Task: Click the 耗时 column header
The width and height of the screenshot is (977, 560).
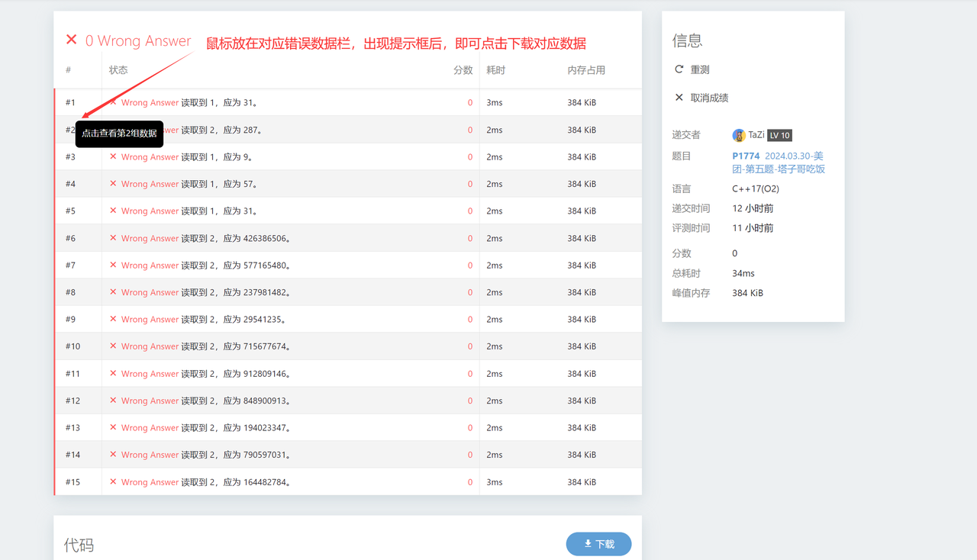Action: click(496, 70)
